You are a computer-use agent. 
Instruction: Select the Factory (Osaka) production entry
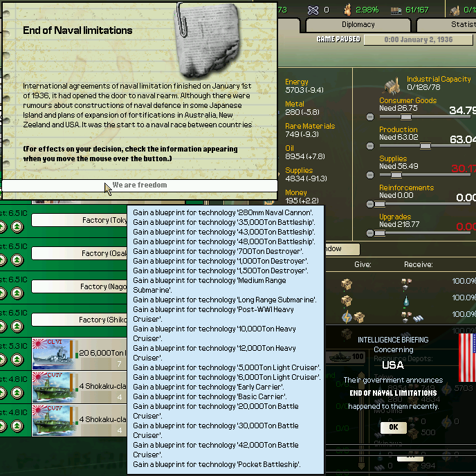point(80,253)
